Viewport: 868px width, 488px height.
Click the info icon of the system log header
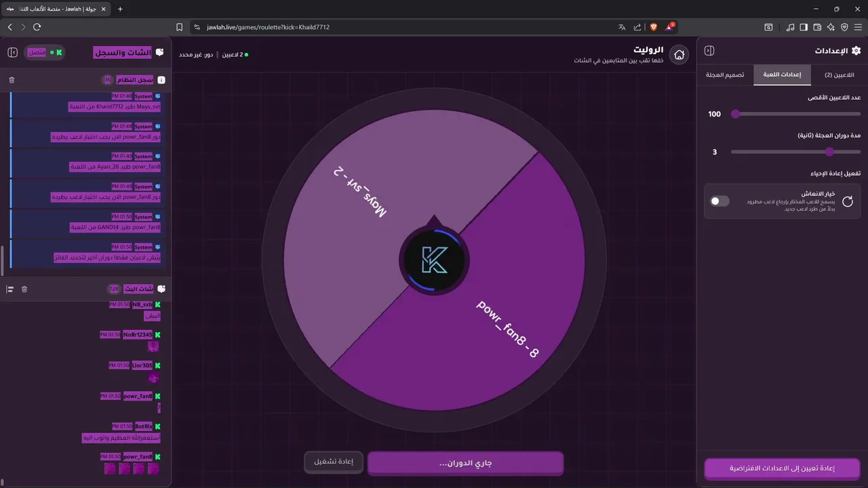click(x=161, y=80)
